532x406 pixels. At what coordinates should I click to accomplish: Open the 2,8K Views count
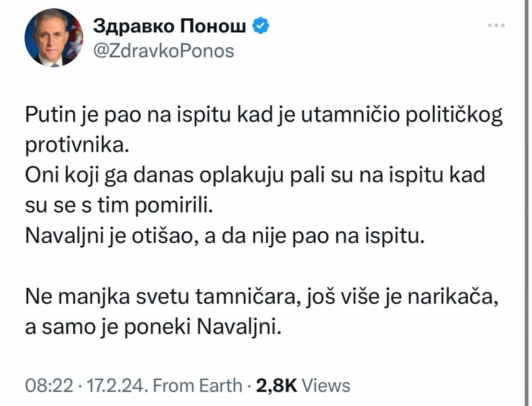click(273, 386)
